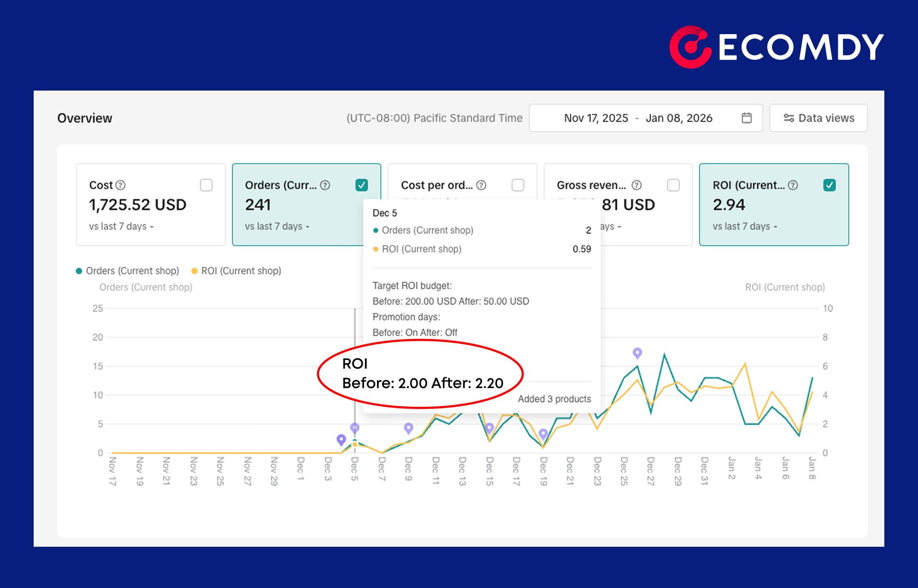Image resolution: width=918 pixels, height=588 pixels.
Task: Open the calendar icon to pick dates
Action: [x=747, y=118]
